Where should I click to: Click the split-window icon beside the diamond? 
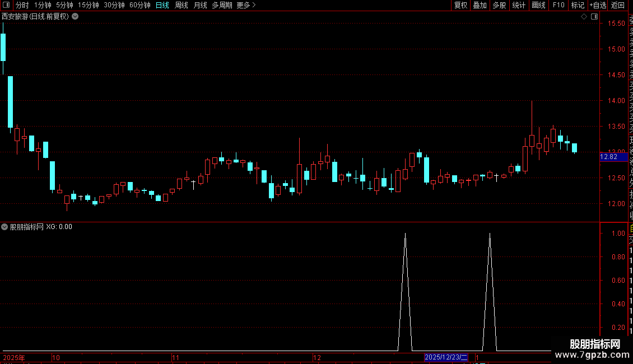(594, 17)
